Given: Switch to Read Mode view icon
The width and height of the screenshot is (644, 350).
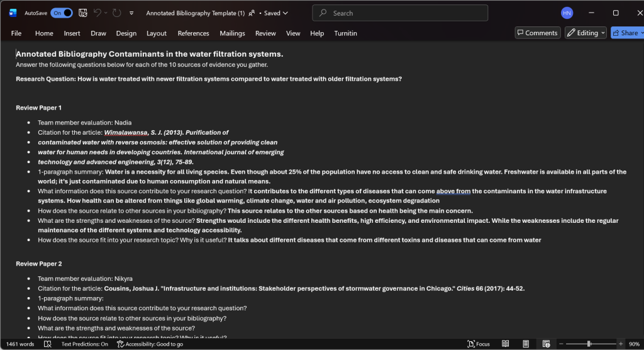Looking at the screenshot, I should pos(506,344).
